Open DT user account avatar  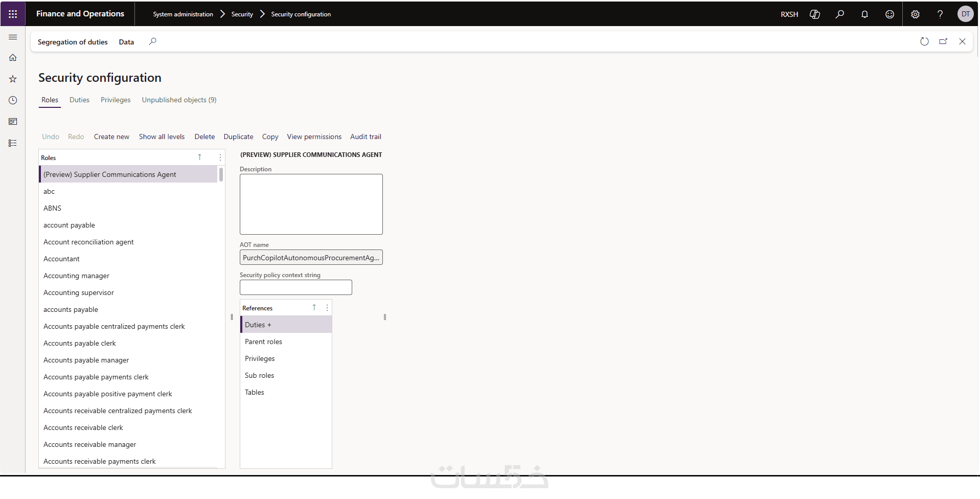tap(965, 14)
